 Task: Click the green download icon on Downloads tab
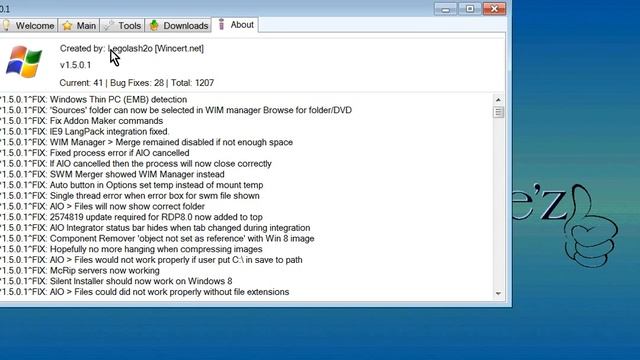pos(154,25)
